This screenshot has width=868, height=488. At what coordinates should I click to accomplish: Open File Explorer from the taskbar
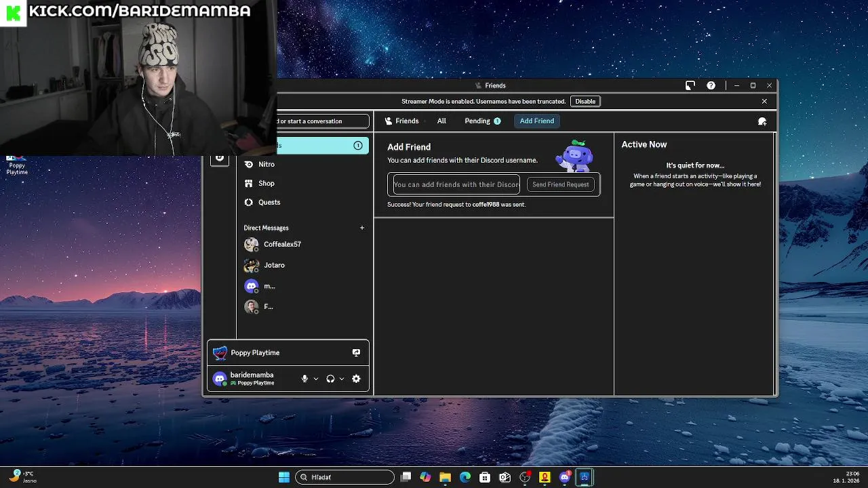coord(445,477)
